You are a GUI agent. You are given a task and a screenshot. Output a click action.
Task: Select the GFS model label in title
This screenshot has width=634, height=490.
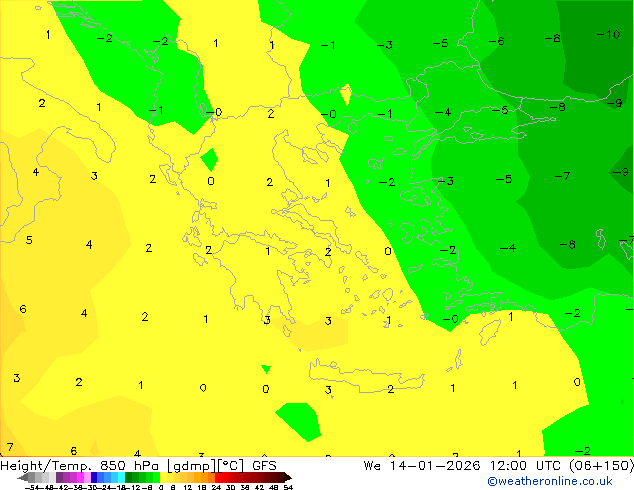tap(264, 466)
